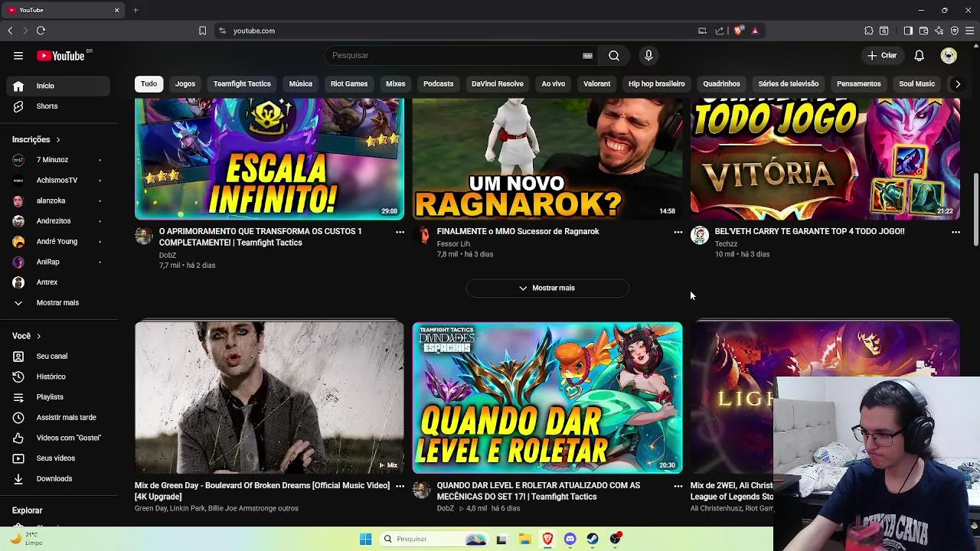The width and height of the screenshot is (980, 551).
Task: Open Inscrições section chevron
Action: (57, 140)
